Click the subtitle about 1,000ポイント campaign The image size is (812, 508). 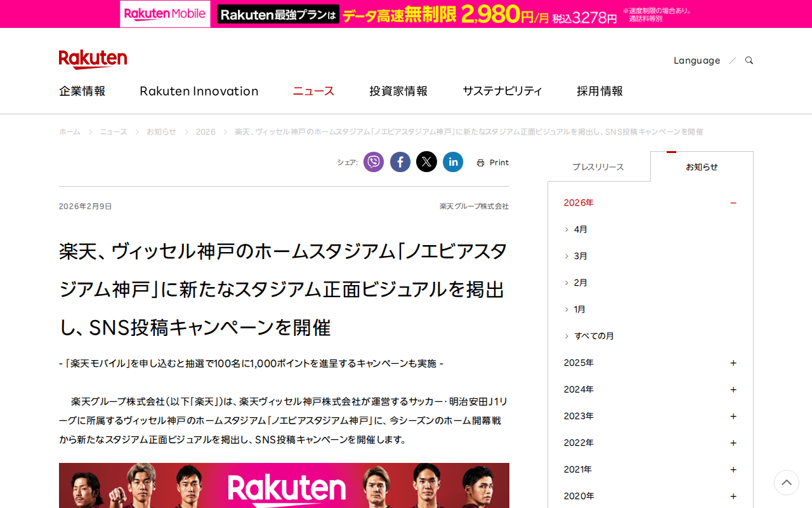tap(251, 363)
